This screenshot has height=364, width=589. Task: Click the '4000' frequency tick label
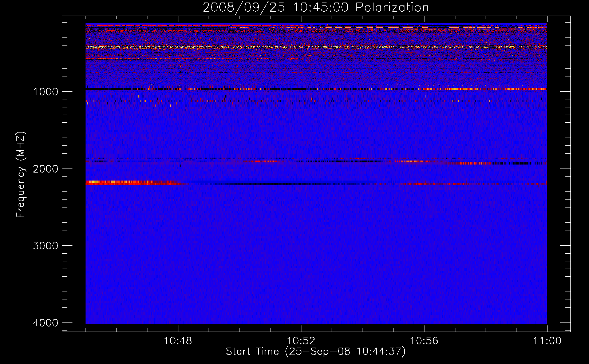click(x=46, y=323)
